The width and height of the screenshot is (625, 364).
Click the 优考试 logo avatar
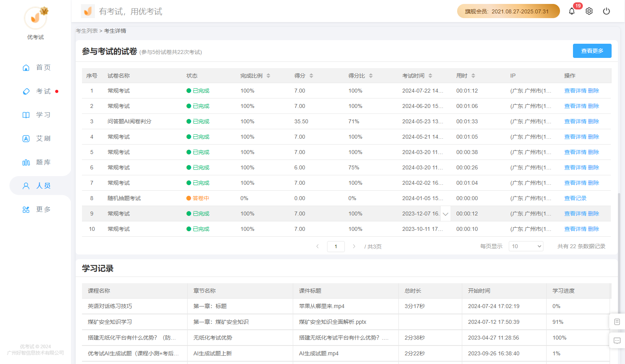[x=35, y=18]
